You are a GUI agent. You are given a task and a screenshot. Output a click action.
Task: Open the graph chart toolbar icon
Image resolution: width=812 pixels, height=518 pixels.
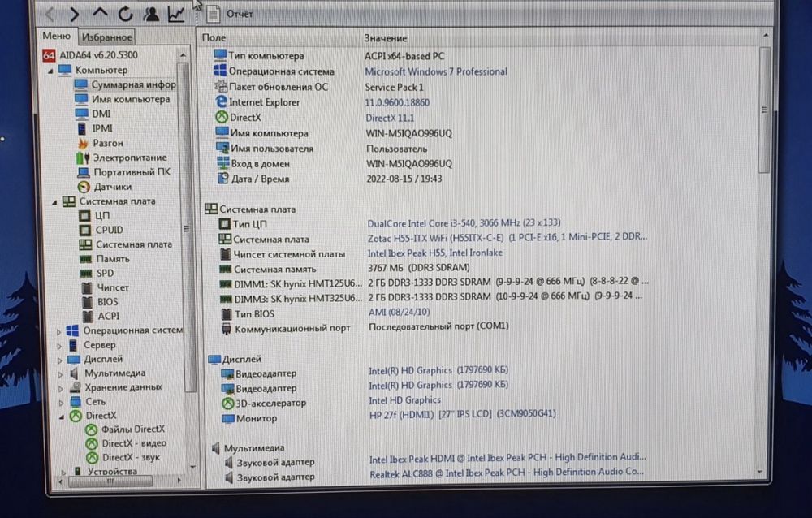tap(176, 14)
